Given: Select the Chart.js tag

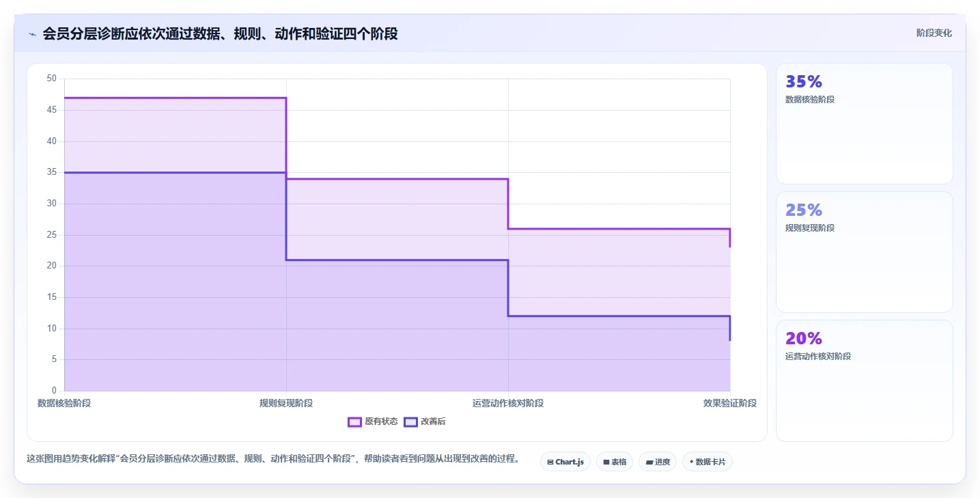Looking at the screenshot, I should tap(565, 462).
